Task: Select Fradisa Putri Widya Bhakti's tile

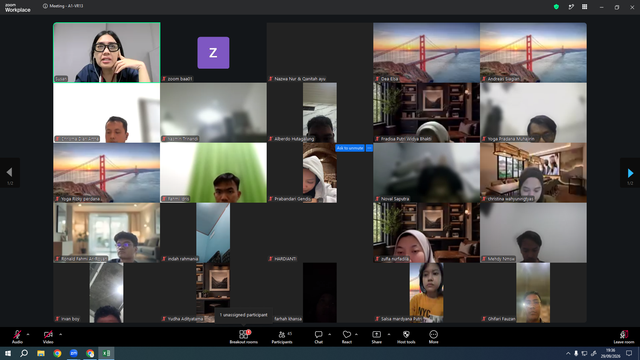Action: (426, 113)
